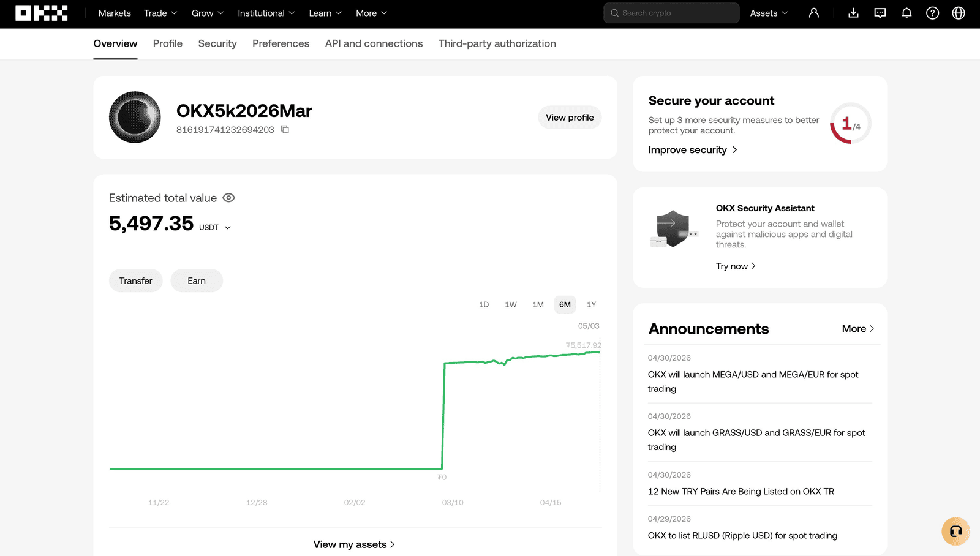The image size is (980, 556).
Task: Select the 1Y chart range
Action: (591, 304)
